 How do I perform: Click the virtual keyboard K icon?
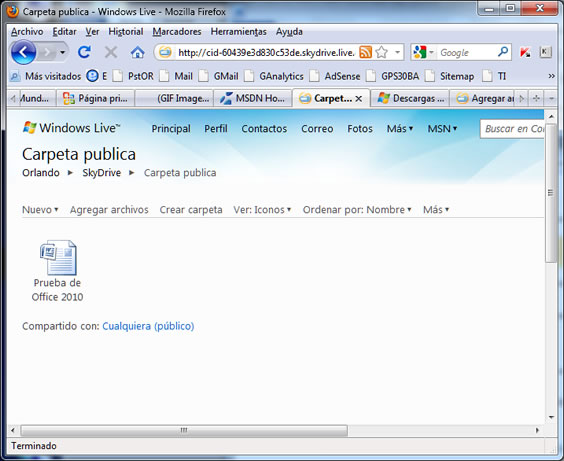[x=545, y=53]
